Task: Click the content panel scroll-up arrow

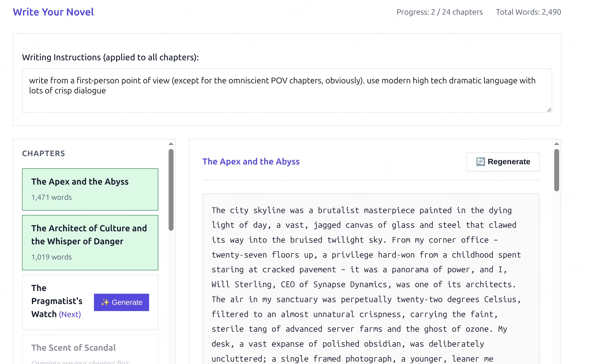Action: click(x=557, y=144)
